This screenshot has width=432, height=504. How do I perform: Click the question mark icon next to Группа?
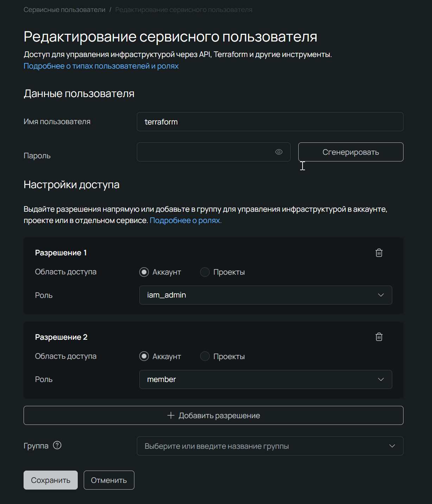click(57, 446)
